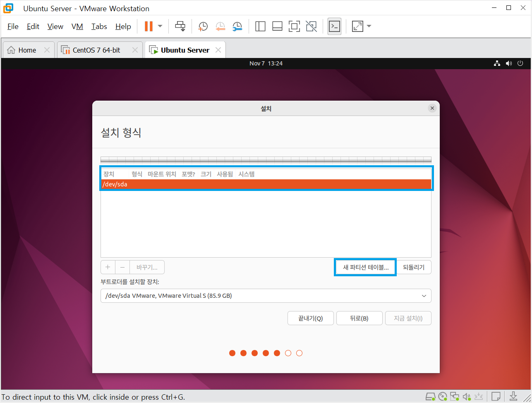Viewport: 532px width, 403px height.
Task: Click Send Ctrl+Alt+Del toolbar icon
Action: click(x=180, y=27)
